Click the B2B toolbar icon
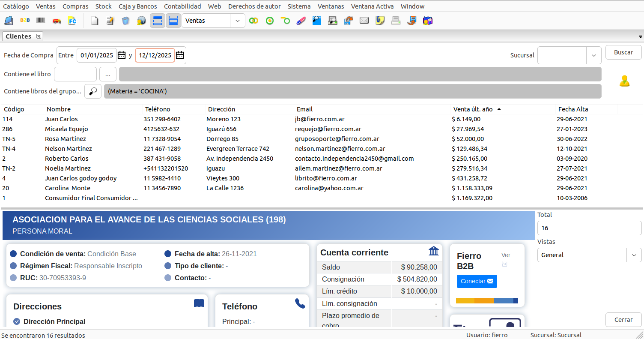This screenshot has height=339, width=644. click(x=25, y=21)
